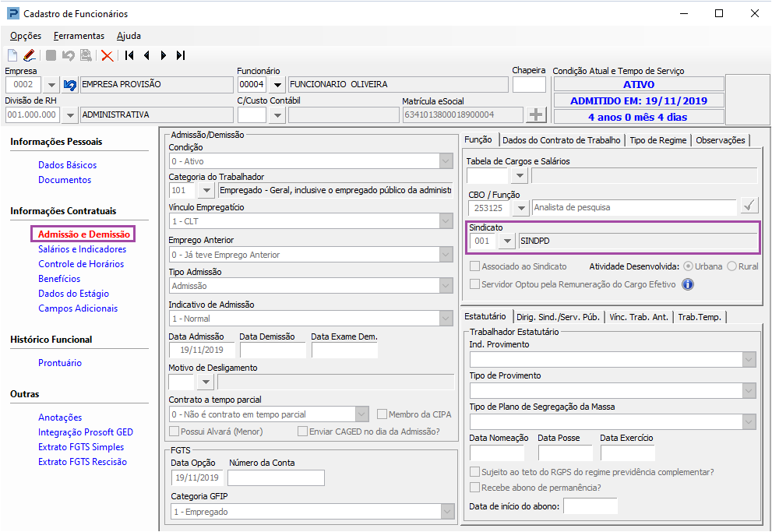Check the Membro da CIPA checkbox
The width and height of the screenshot is (772, 532).
coord(382,414)
